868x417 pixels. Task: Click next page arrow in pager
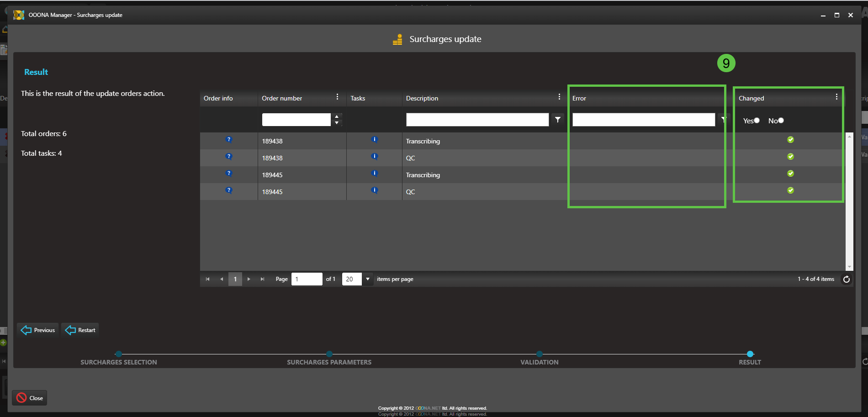click(249, 279)
